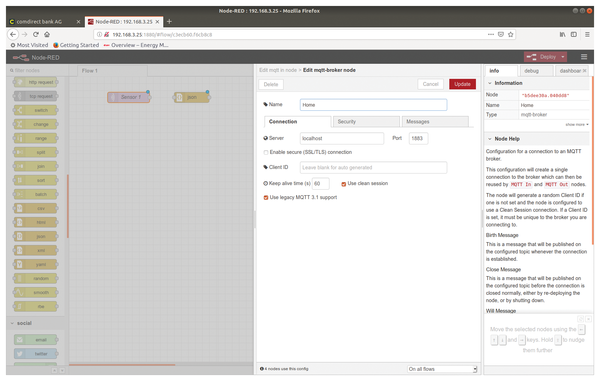Select the xml palette node

(x=36, y=250)
